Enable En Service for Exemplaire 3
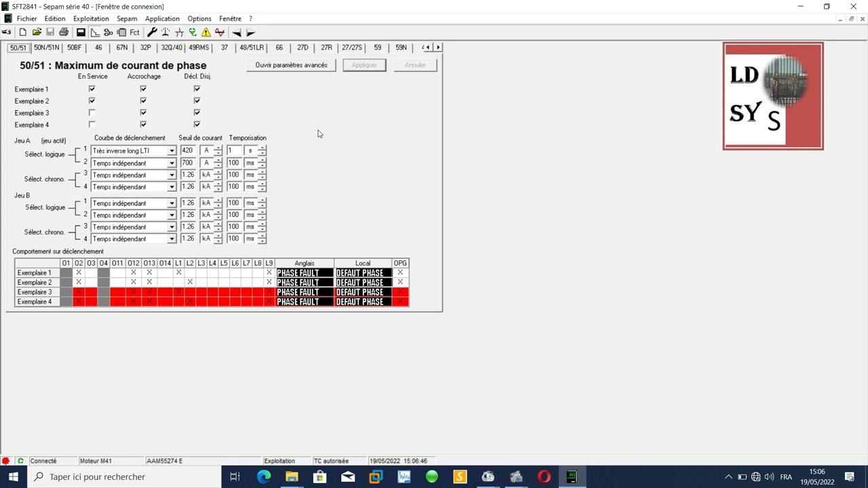 pyautogui.click(x=92, y=113)
